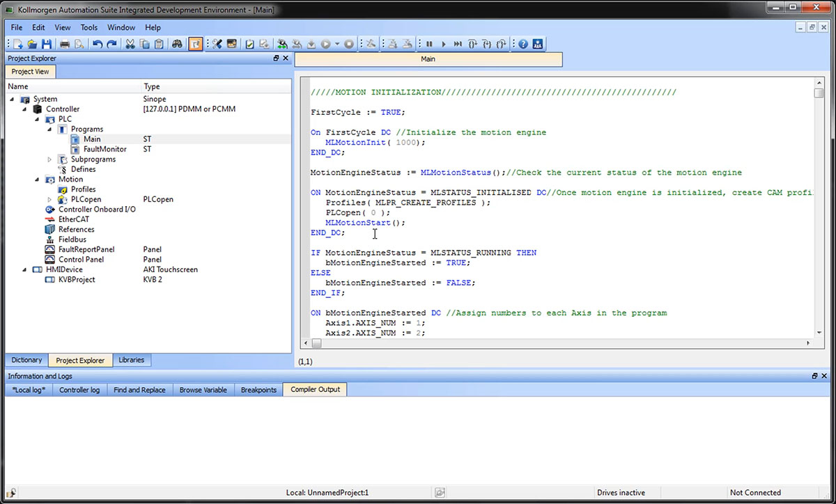
Task: Open the View menu
Action: (63, 28)
